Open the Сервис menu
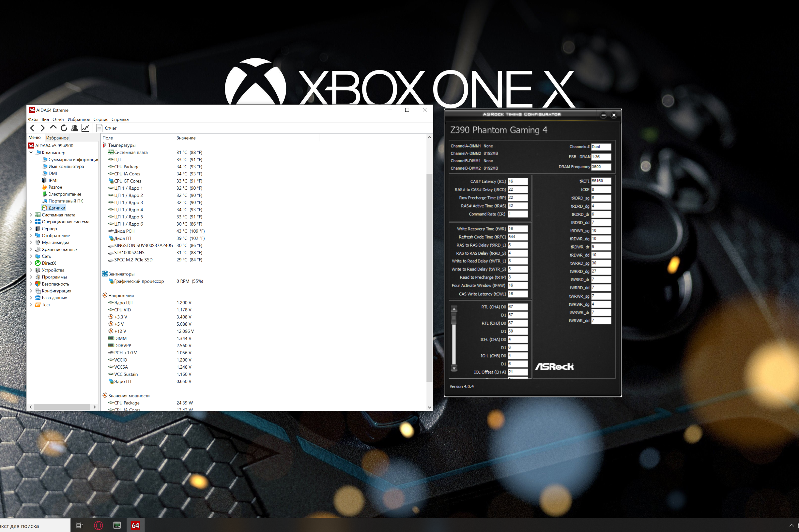 [x=100, y=119]
